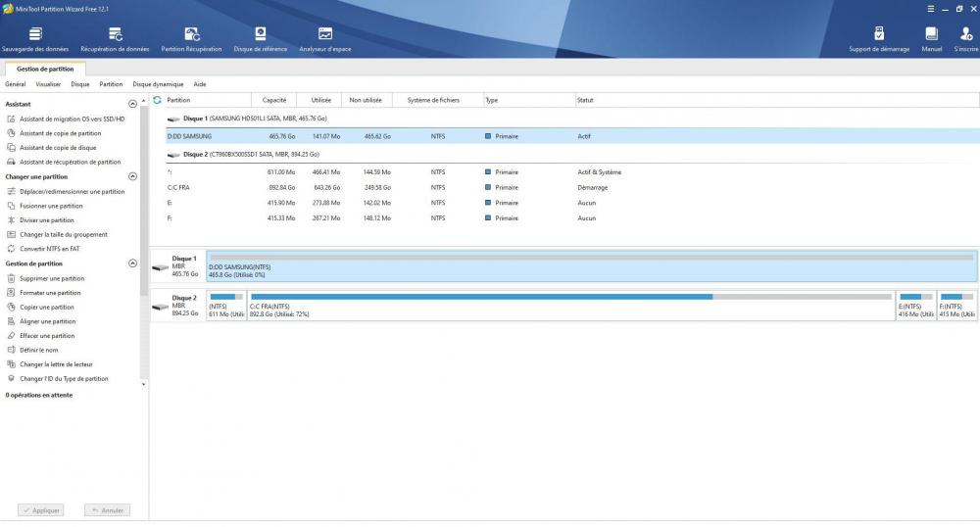Select Disque 1 SAMSUNG header row
The height and width of the screenshot is (527, 980).
pyautogui.click(x=572, y=119)
